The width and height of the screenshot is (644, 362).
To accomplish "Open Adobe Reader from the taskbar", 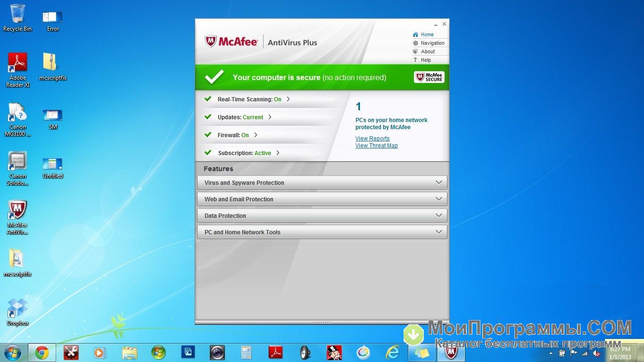I will (x=275, y=352).
